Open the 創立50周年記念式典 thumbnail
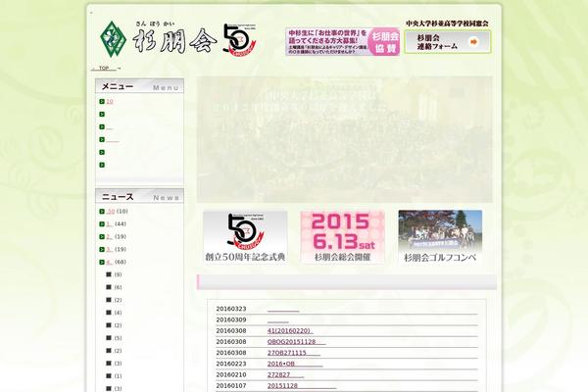Image resolution: width=588 pixels, height=392 pixels. [245, 237]
